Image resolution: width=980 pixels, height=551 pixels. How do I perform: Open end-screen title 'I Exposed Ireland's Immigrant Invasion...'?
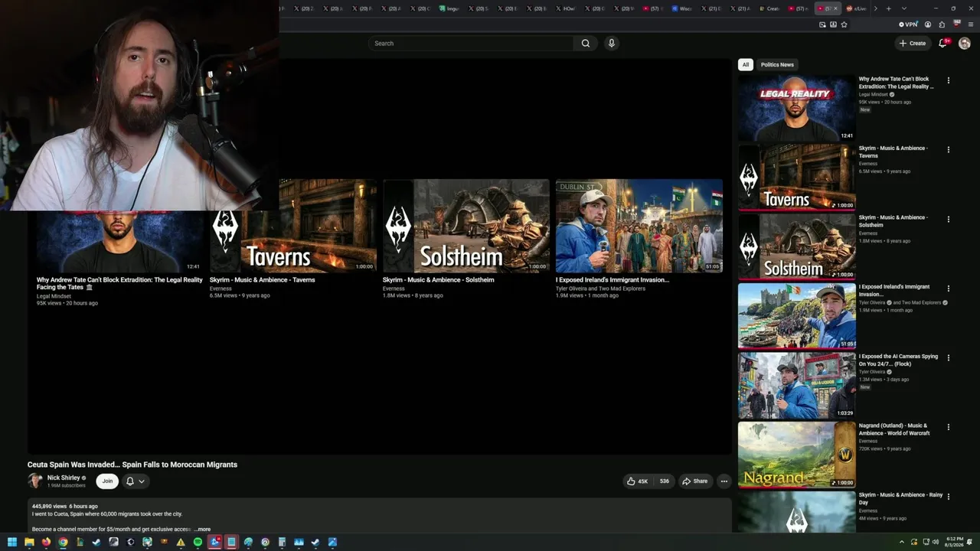coord(612,280)
